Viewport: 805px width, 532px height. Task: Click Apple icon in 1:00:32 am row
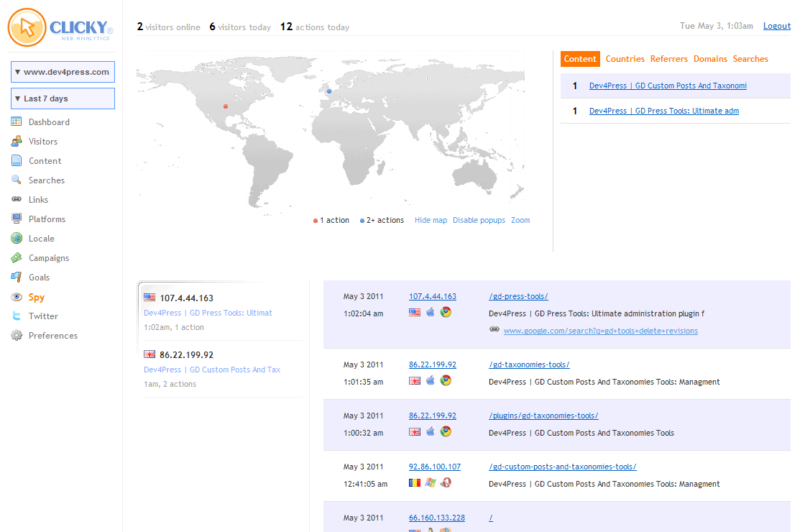[x=431, y=431]
